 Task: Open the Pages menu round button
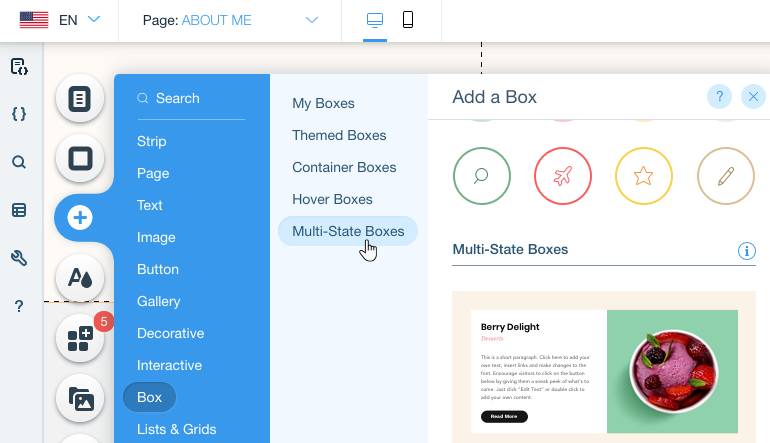[x=80, y=98]
